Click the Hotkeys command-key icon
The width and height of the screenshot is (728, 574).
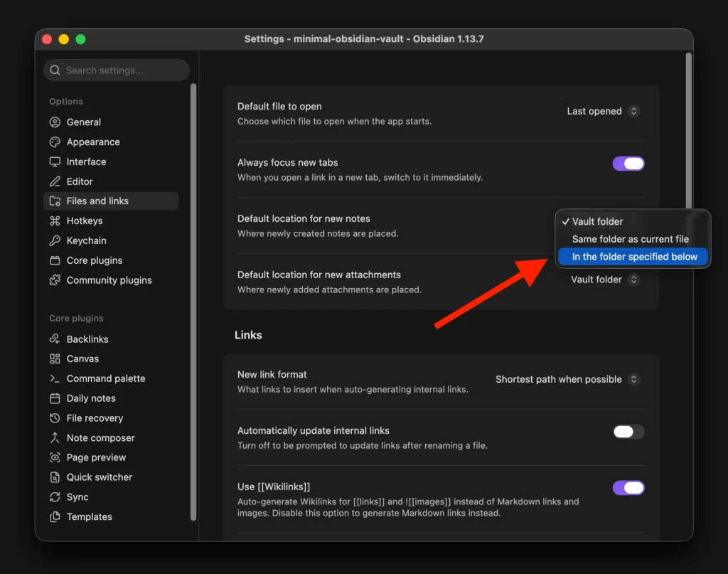point(55,221)
